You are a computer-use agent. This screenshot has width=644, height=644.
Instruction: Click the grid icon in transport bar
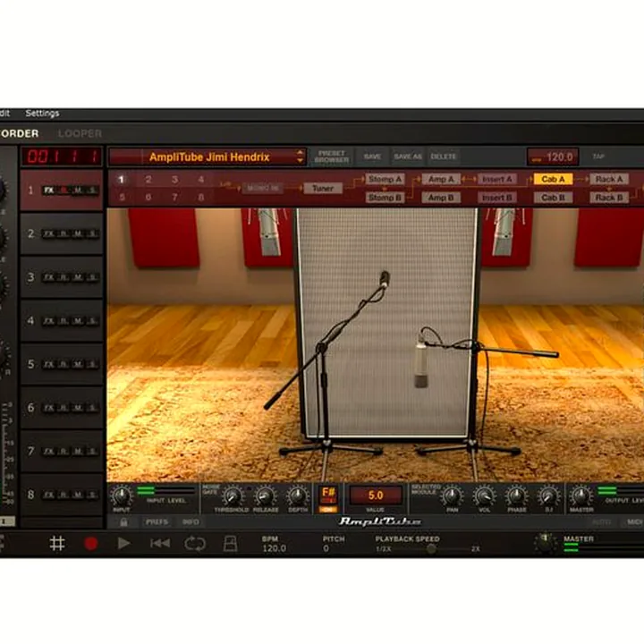click(57, 544)
